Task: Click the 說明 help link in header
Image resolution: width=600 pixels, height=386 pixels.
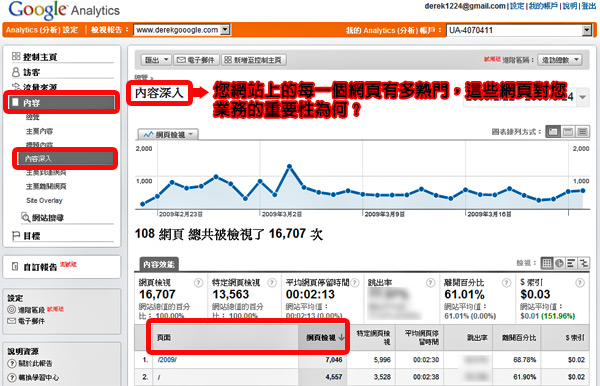Action: point(569,6)
